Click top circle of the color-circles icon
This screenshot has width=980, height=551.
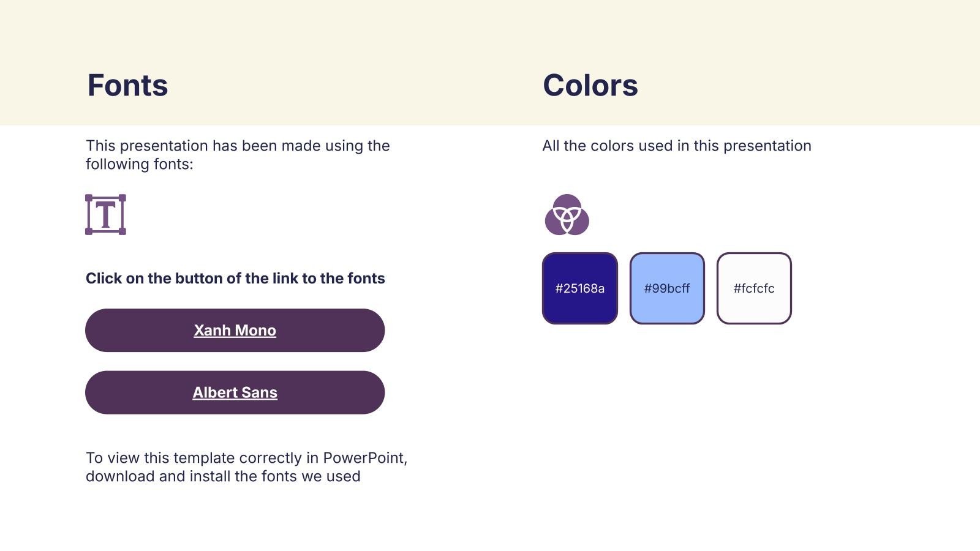click(x=567, y=204)
